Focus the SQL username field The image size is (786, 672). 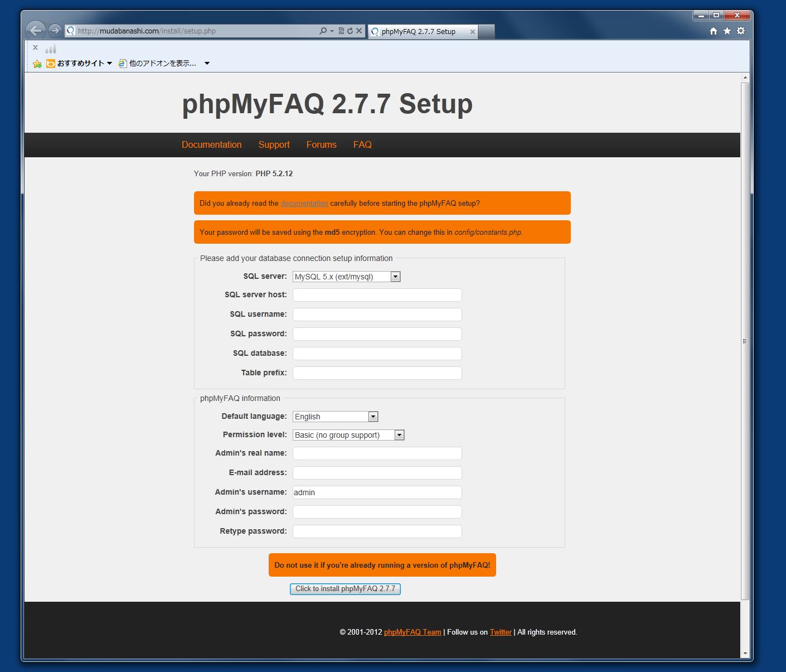pos(377,315)
